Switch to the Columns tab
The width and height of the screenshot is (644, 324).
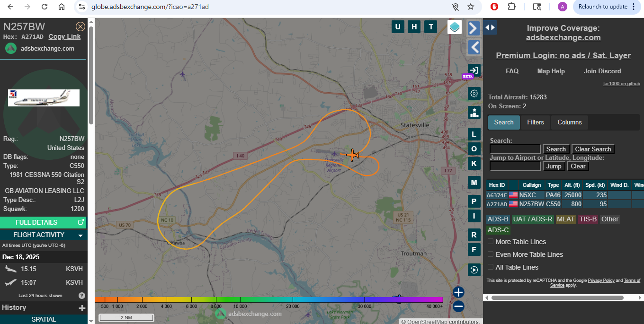point(570,122)
